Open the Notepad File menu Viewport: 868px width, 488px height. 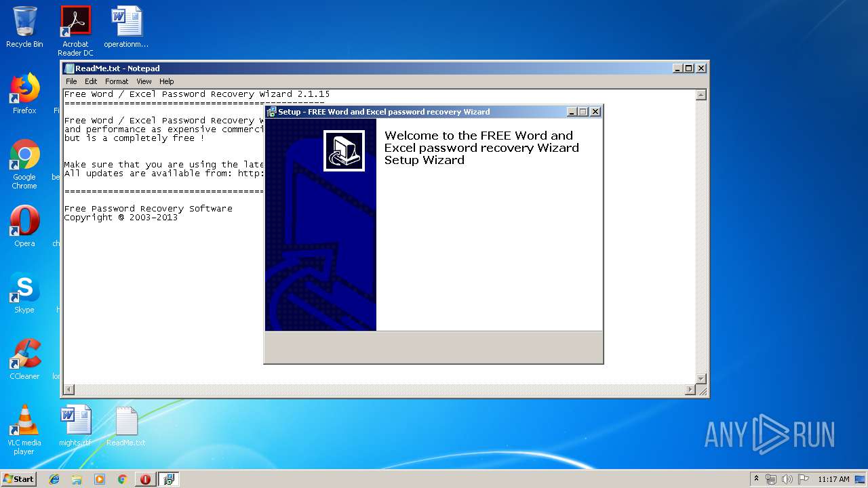(x=71, y=81)
